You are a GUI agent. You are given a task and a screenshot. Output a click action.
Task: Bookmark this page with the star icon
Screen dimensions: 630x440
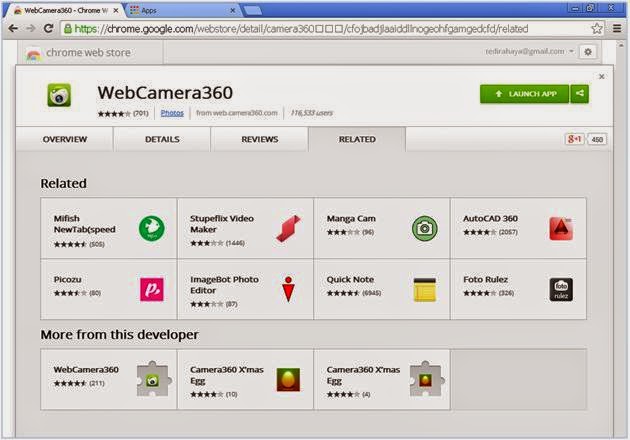pos(597,29)
